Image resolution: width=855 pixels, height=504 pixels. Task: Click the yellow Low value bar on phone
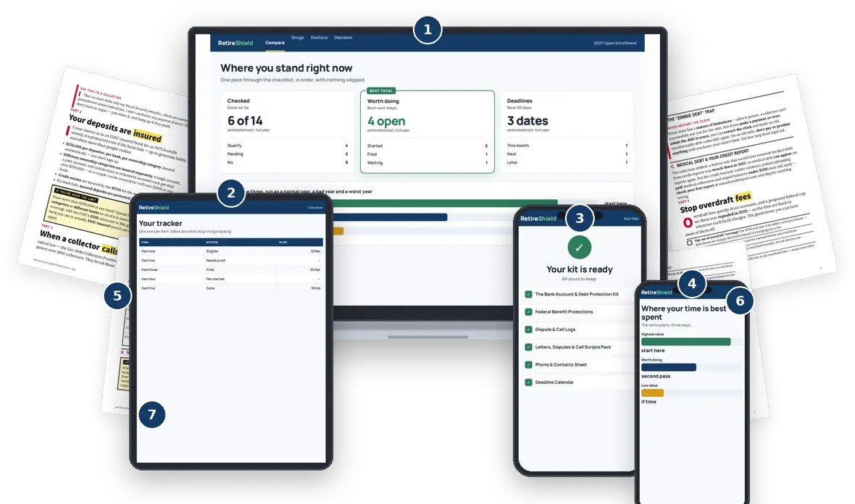click(x=652, y=393)
